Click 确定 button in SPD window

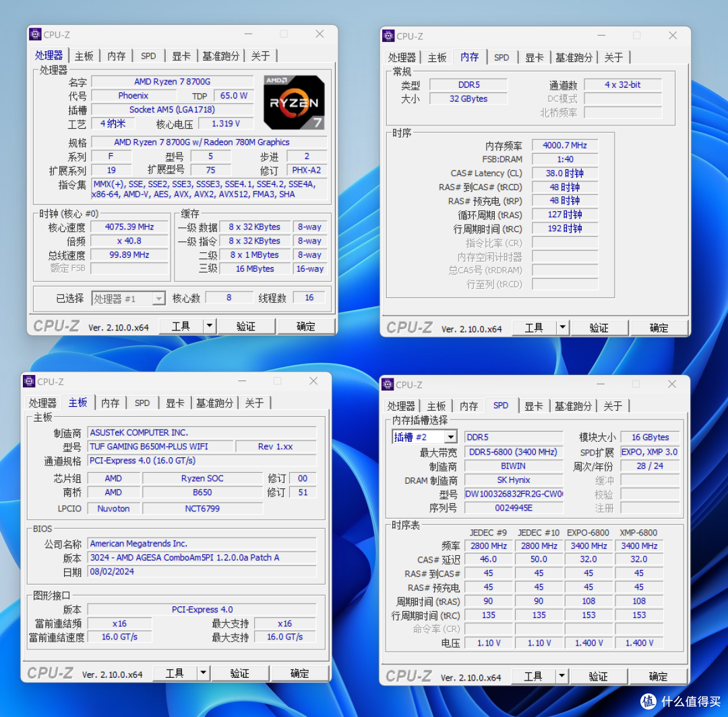[x=658, y=676]
